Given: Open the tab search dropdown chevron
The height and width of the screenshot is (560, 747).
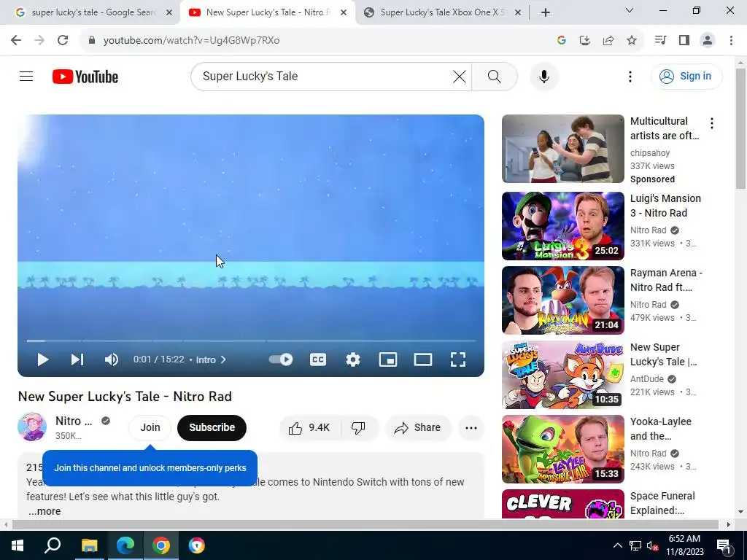Looking at the screenshot, I should pyautogui.click(x=630, y=10).
